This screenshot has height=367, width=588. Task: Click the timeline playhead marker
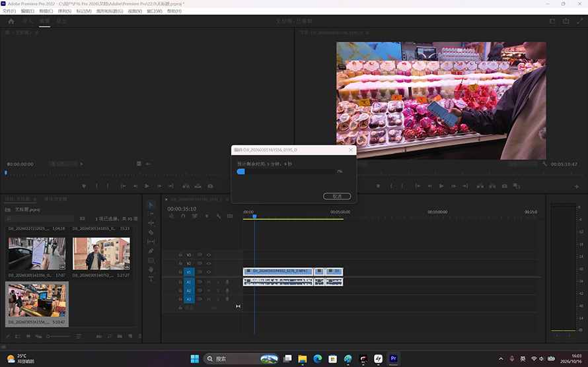254,217
